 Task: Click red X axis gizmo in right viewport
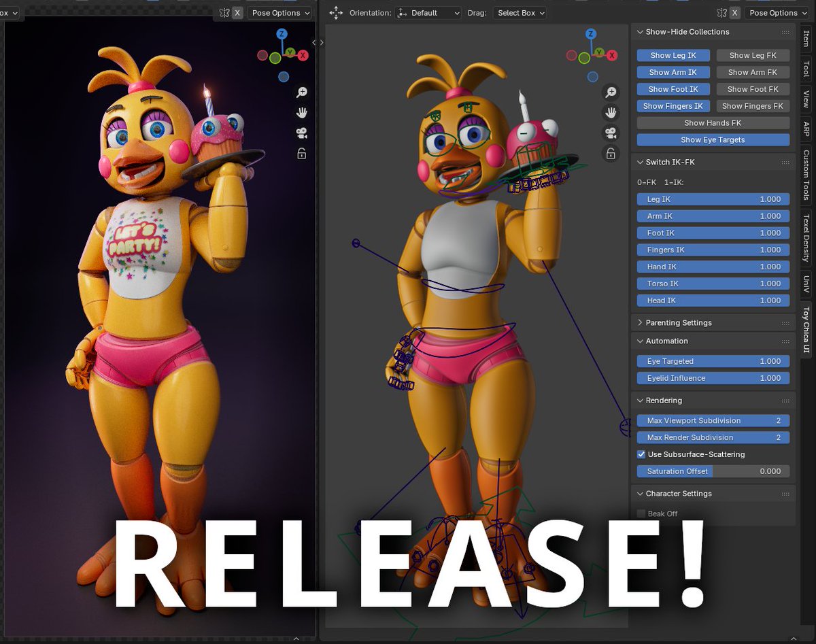[613, 55]
